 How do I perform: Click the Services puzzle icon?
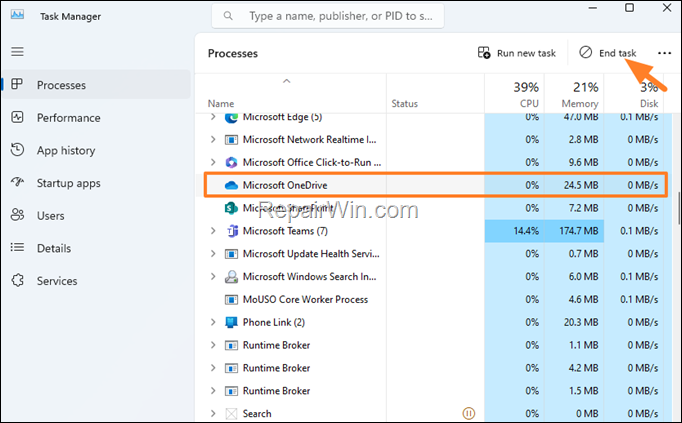[17, 280]
